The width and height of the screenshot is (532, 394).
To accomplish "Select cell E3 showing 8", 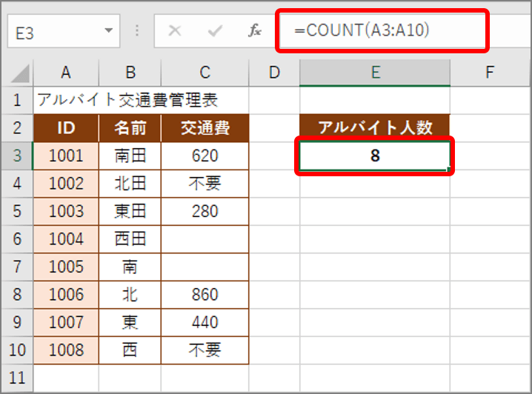I will pyautogui.click(x=375, y=156).
